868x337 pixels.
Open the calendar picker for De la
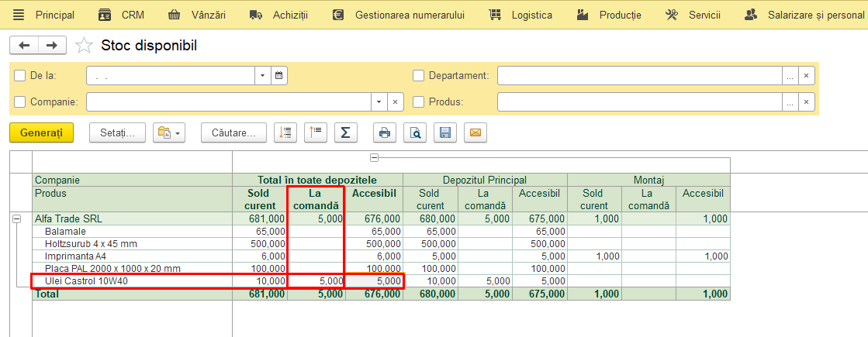click(x=279, y=76)
